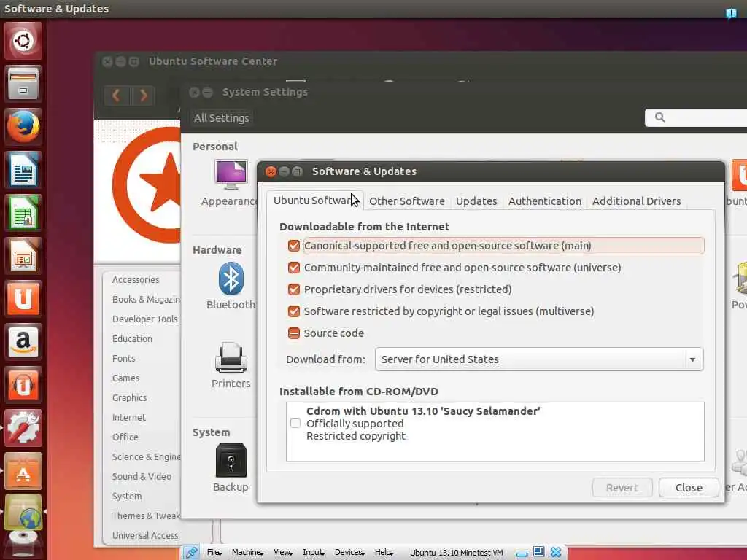Click the System Settings search field
Image resolution: width=747 pixels, height=560 pixels.
tap(695, 117)
